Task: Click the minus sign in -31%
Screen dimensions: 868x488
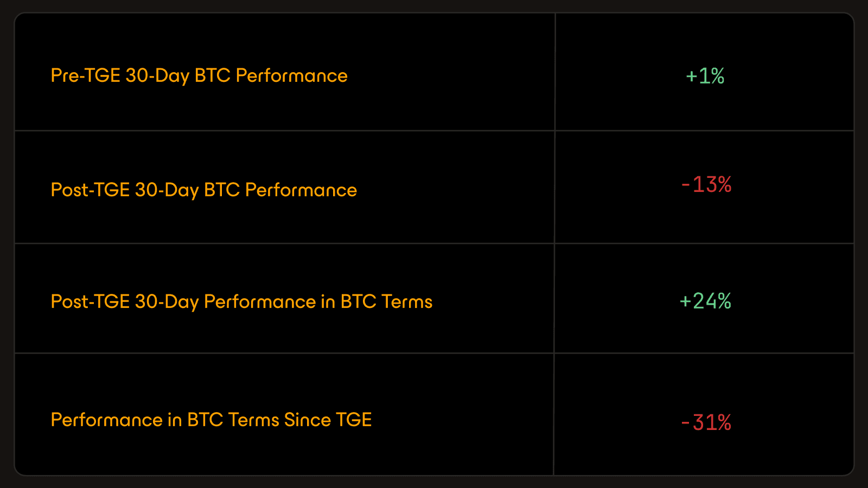Action: [x=686, y=423]
